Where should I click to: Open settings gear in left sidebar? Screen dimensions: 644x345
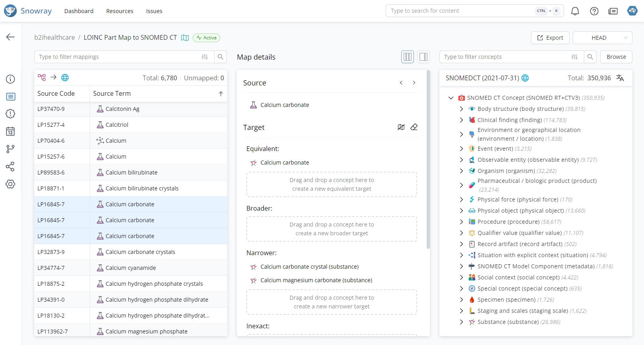[10, 184]
